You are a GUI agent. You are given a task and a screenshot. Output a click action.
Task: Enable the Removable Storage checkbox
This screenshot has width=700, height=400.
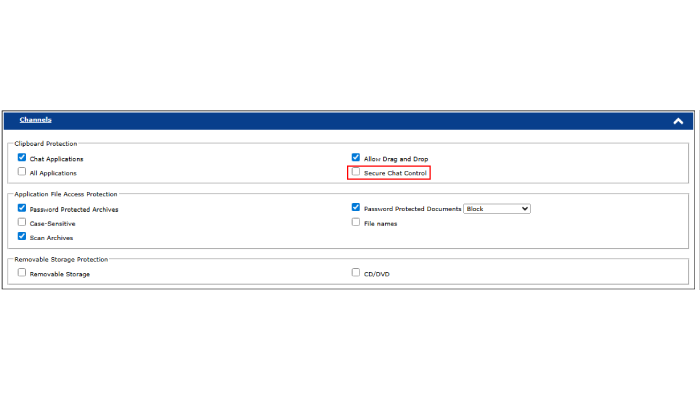tap(22, 272)
